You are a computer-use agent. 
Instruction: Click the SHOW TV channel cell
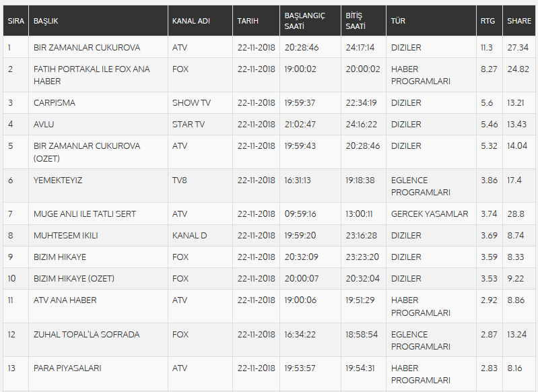[x=191, y=103]
